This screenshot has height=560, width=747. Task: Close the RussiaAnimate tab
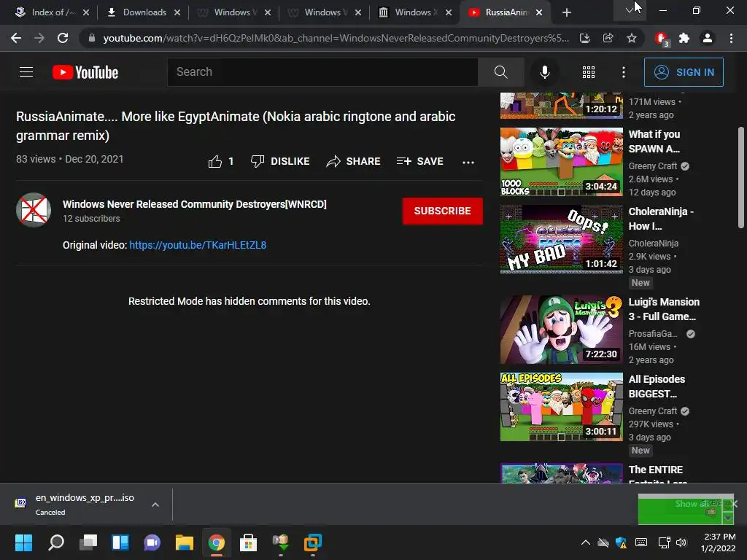pyautogui.click(x=539, y=12)
